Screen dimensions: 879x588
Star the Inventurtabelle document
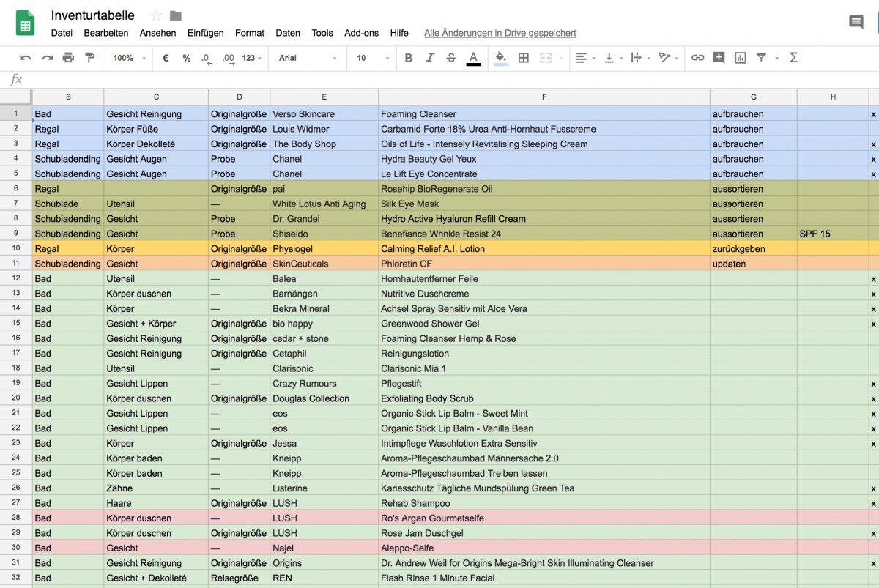(156, 15)
